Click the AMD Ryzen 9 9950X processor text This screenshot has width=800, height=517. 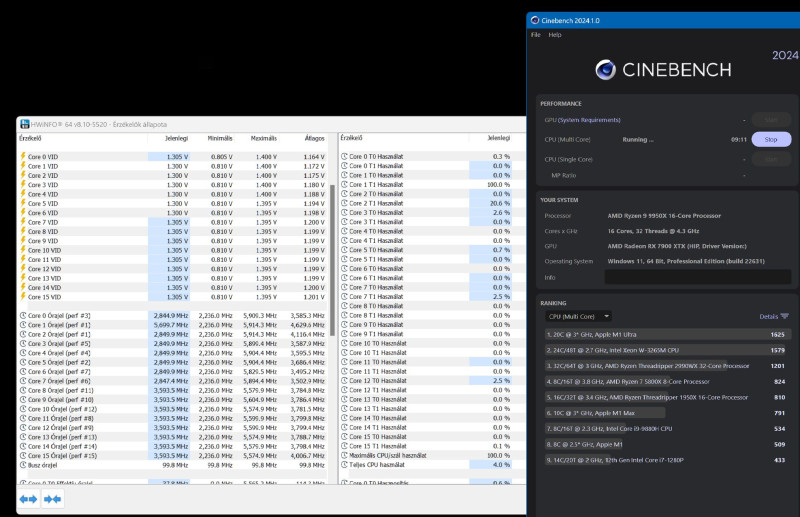(664, 216)
